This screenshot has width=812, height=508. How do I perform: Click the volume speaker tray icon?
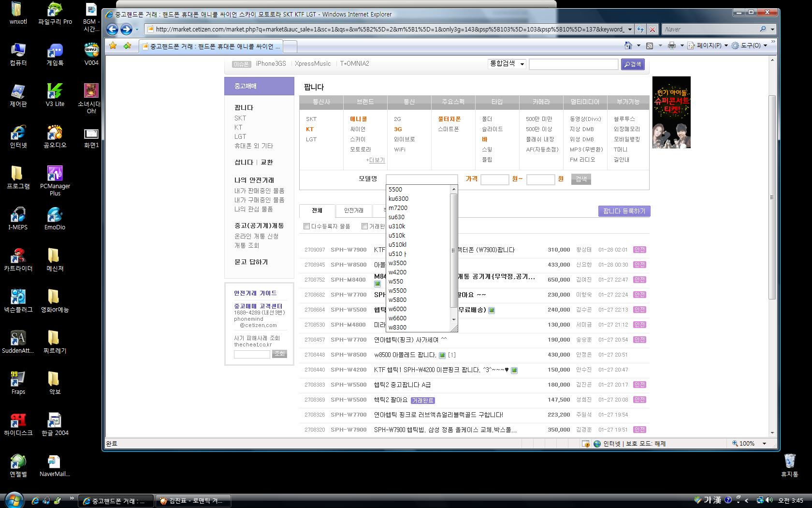pyautogui.click(x=769, y=500)
